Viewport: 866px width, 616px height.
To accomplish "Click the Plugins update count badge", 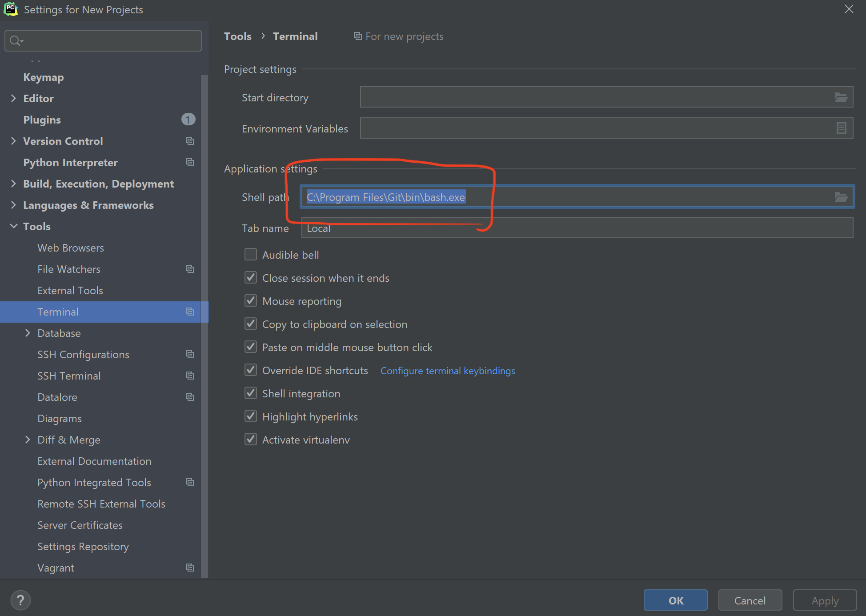I will click(188, 120).
